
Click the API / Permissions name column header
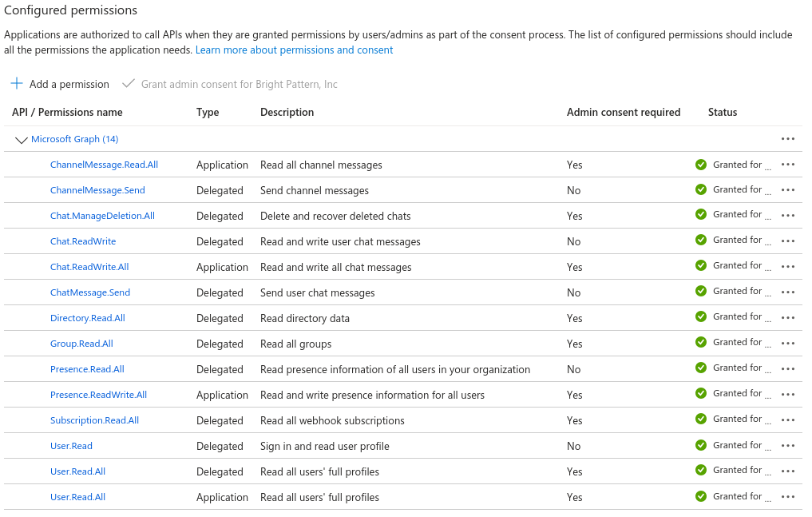pyautogui.click(x=67, y=112)
